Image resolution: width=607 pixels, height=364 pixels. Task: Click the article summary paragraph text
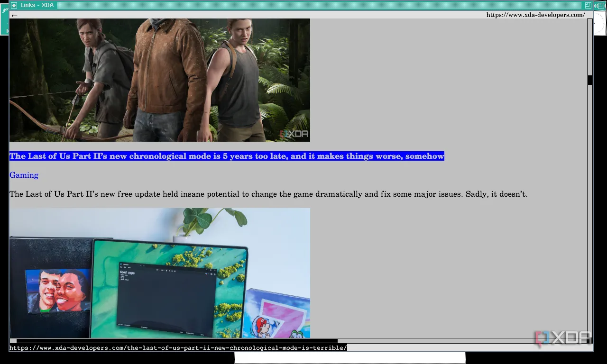point(268,194)
